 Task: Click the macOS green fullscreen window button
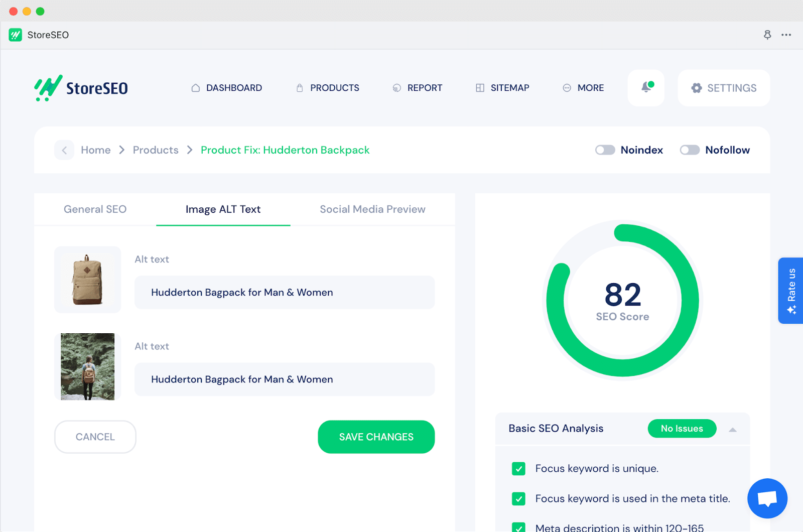tap(40, 11)
